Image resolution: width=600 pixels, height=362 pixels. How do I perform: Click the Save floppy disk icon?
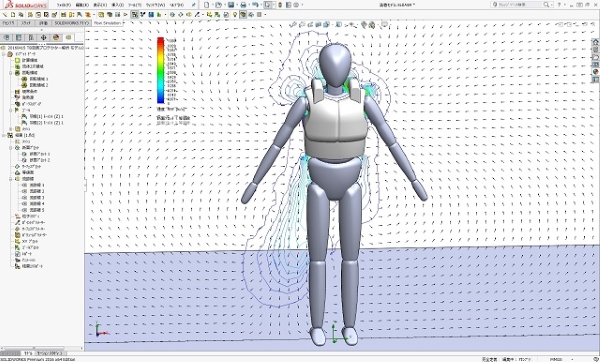(231, 5)
